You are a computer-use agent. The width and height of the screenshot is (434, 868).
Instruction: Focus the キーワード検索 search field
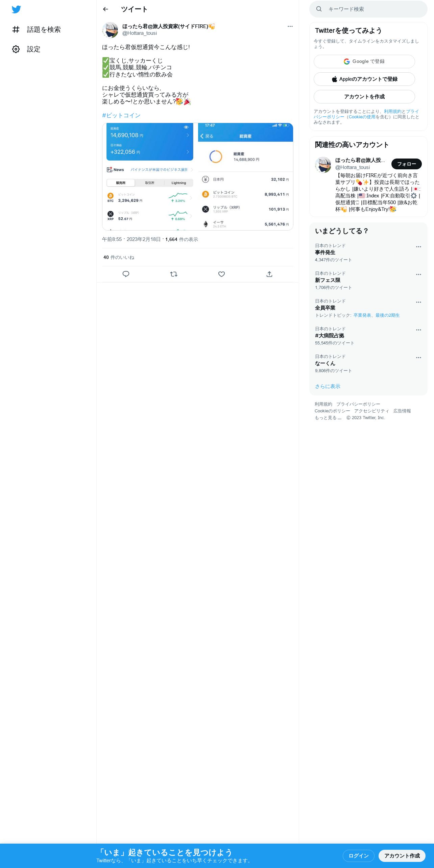coord(368,9)
